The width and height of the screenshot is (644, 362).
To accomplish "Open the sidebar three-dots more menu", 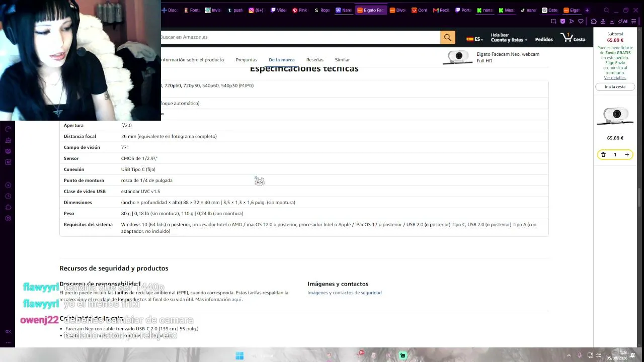I will [8, 342].
